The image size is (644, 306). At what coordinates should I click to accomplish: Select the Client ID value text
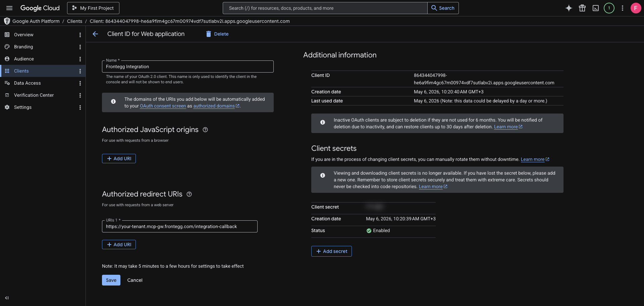pos(484,79)
